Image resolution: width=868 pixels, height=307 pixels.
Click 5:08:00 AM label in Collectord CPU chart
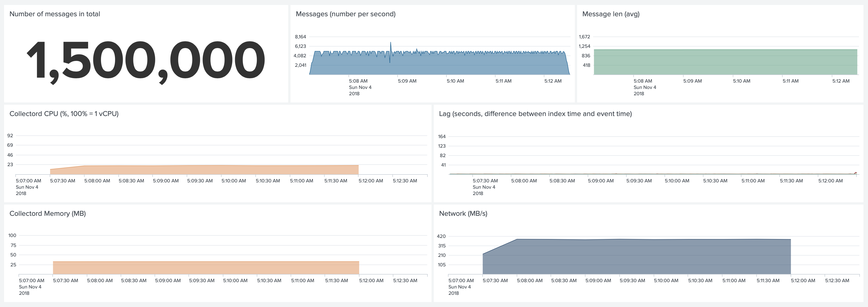click(97, 181)
